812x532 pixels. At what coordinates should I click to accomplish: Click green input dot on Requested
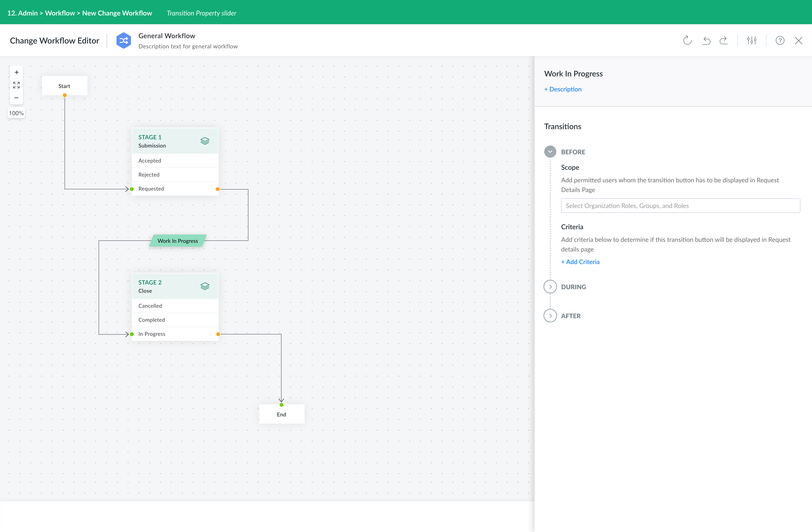tap(132, 189)
